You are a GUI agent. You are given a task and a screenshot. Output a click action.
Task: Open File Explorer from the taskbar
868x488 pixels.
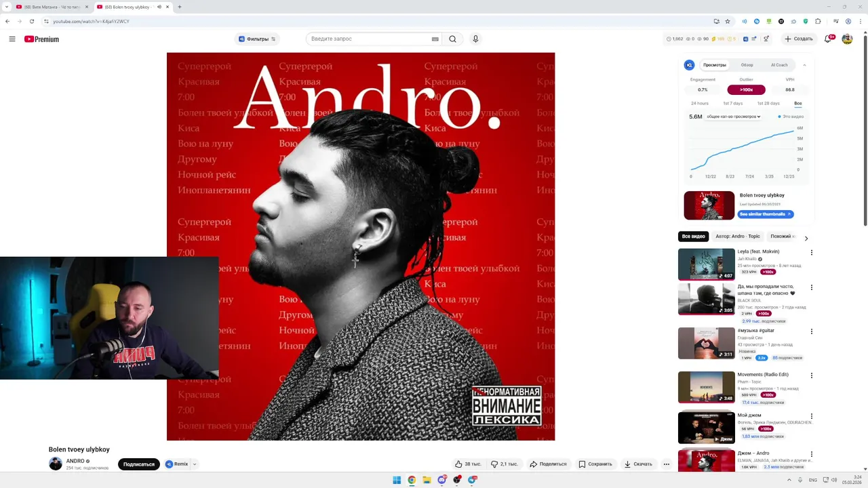coord(427,480)
